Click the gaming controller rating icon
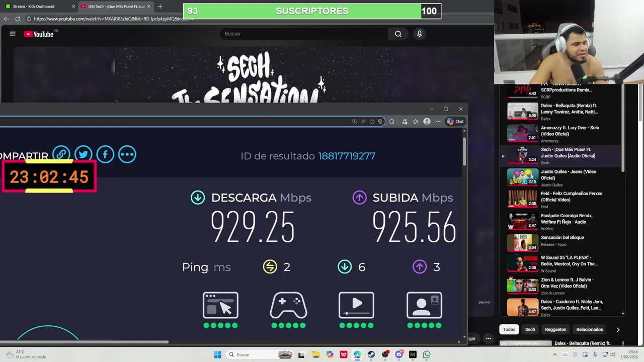644x362 pixels. coord(288,305)
